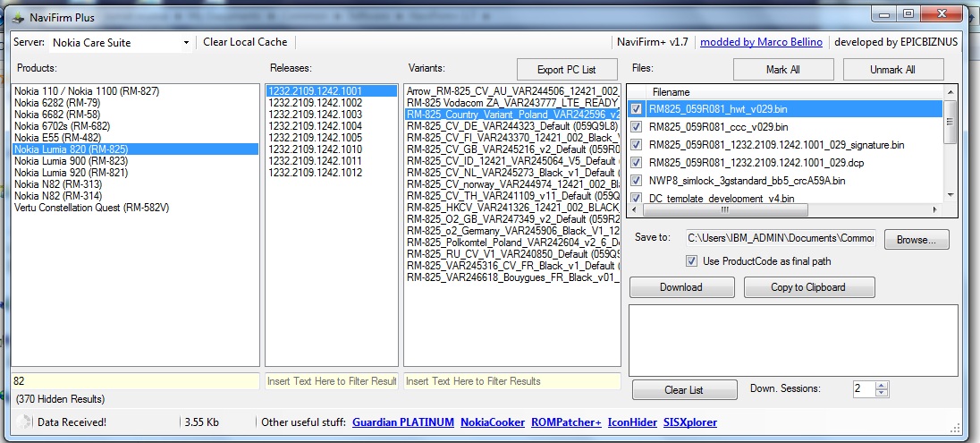Screen dimensions: 980x443
Task: Click the Clear List button
Action: [x=684, y=390]
